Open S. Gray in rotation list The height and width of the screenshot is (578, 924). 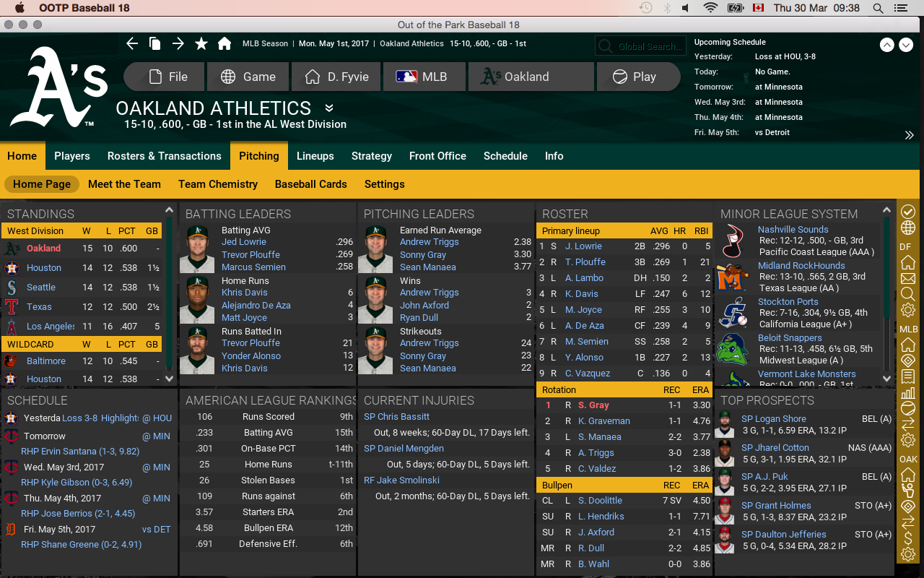pos(593,405)
